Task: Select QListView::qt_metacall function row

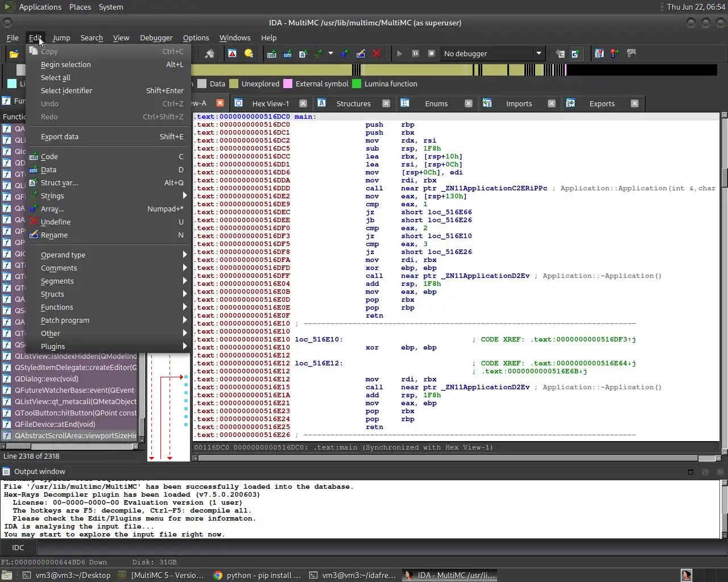Action: [69, 401]
